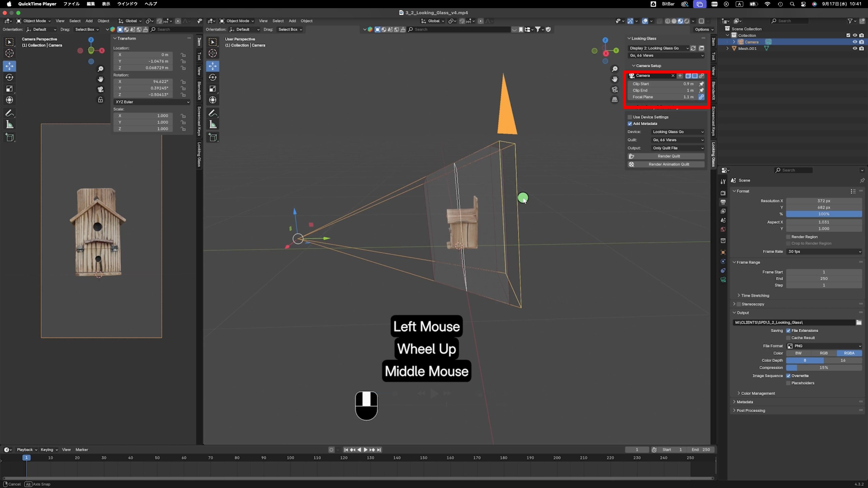Select the Annotate tool
This screenshot has height=488, width=868.
point(9,113)
